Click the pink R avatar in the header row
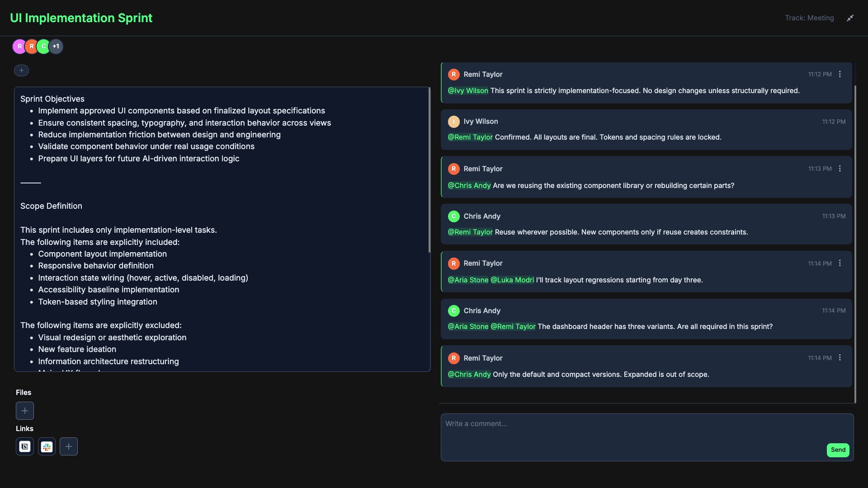868x488 pixels. tap(19, 46)
